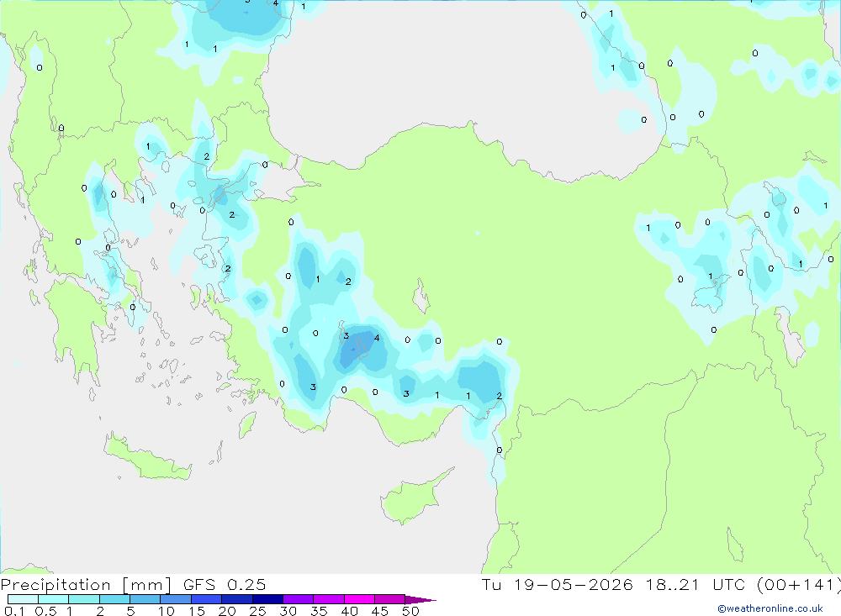Choose the 20–25 mm dark blue swatch
Screen dimensions: 841x616
237,599
